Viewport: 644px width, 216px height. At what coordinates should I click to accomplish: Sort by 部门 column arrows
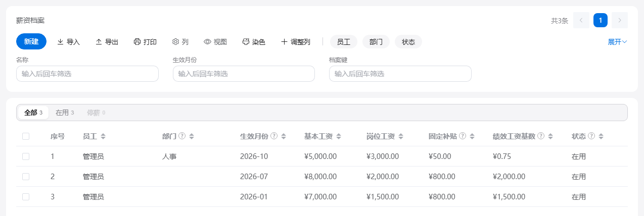coord(192,136)
